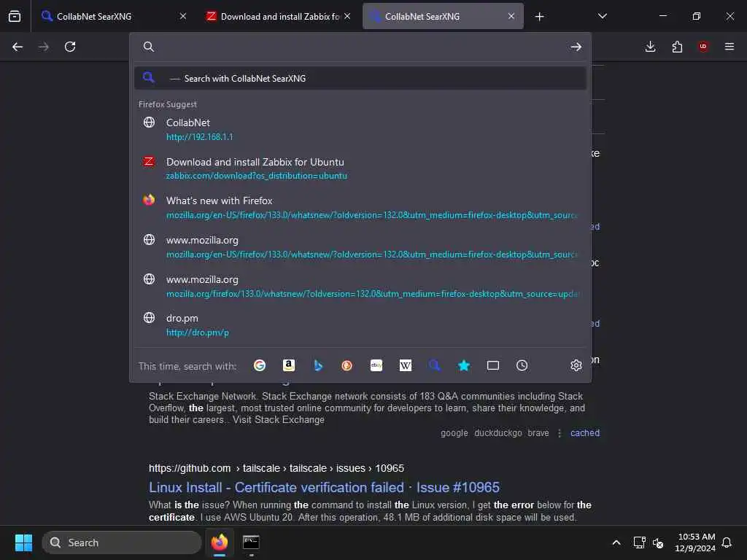Open dro.pm suggestion
Viewport: 747px width, 560px height.
click(x=360, y=325)
